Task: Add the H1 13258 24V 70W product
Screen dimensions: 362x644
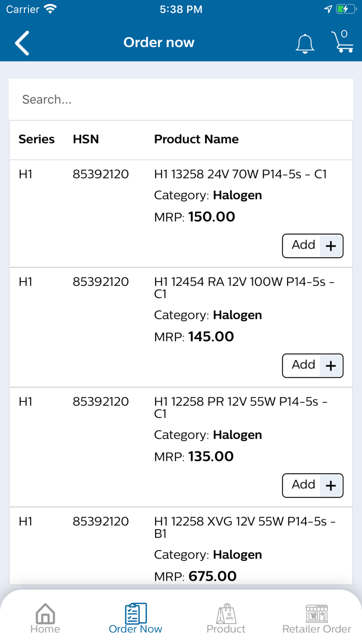Action: (x=312, y=245)
